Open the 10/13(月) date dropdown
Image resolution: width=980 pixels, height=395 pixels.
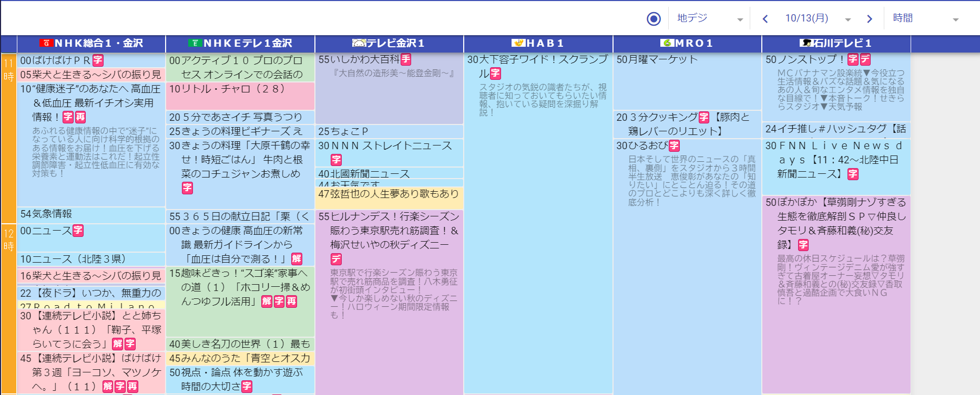[x=818, y=19]
